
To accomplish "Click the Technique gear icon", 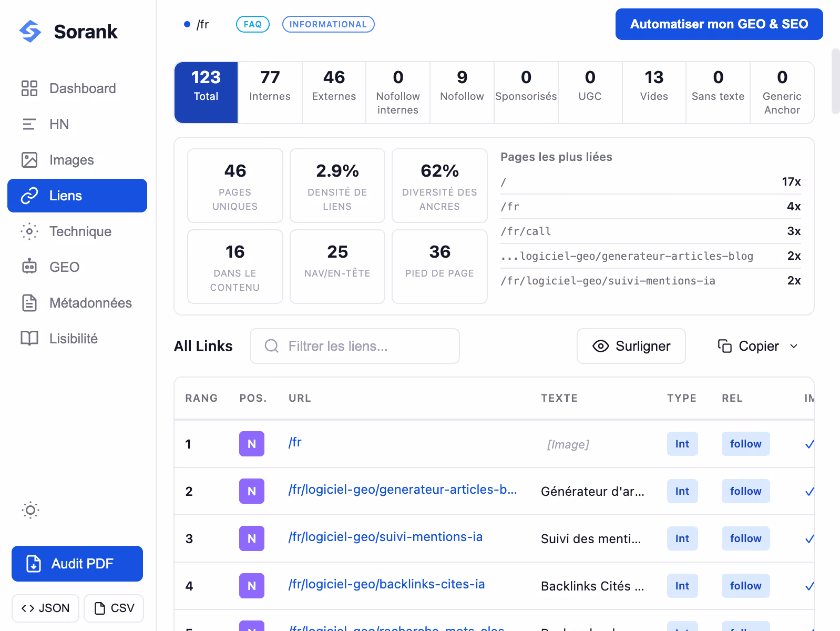I will (29, 231).
